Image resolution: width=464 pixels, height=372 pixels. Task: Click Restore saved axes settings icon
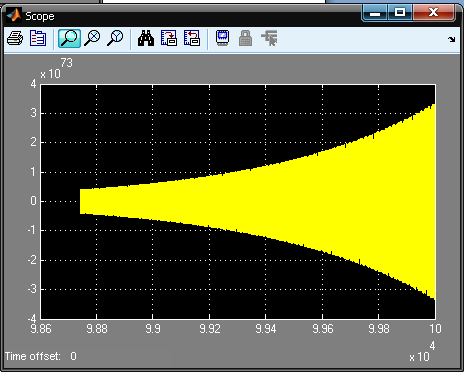coord(192,38)
